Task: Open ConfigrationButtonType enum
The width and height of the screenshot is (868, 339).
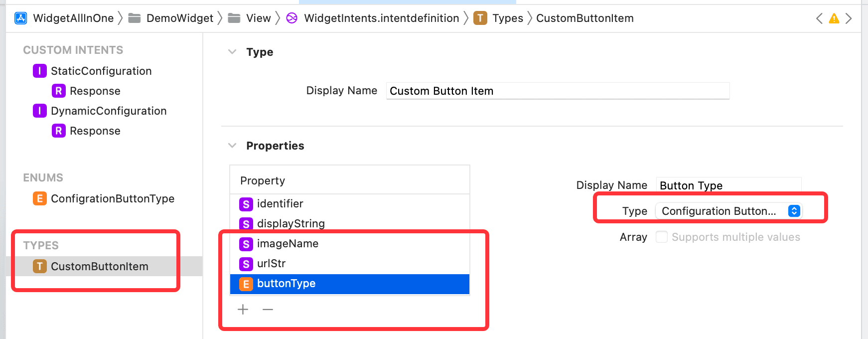Action: (x=104, y=198)
